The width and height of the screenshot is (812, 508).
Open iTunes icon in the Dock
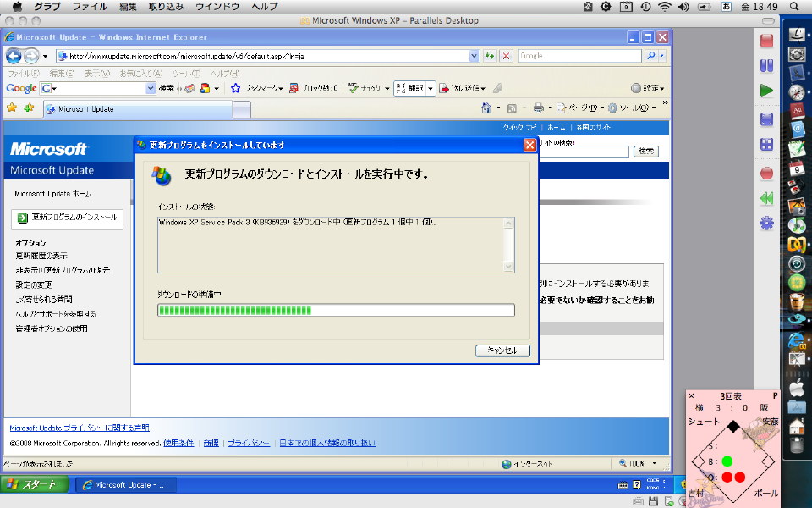[797, 224]
